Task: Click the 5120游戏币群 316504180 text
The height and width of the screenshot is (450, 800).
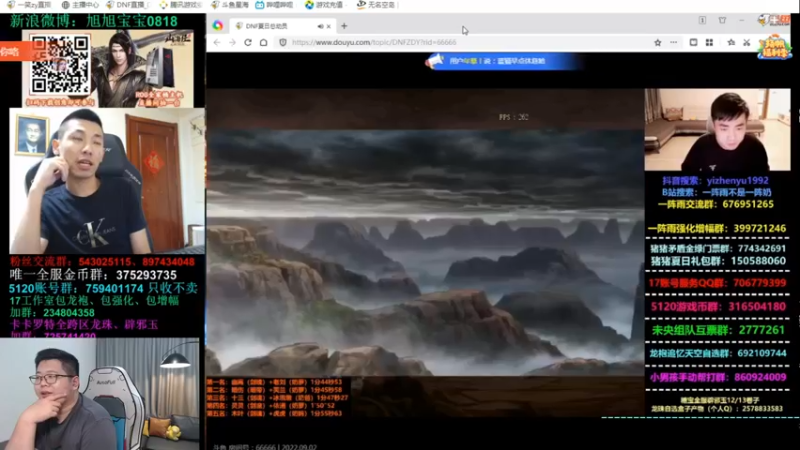Action: point(718,307)
